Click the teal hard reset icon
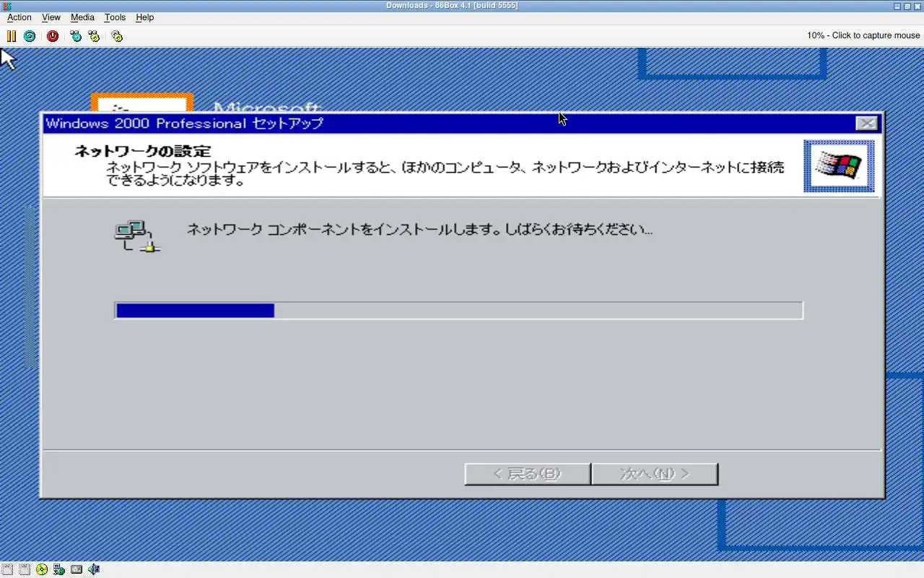Image resolution: width=924 pixels, height=578 pixels. [30, 35]
